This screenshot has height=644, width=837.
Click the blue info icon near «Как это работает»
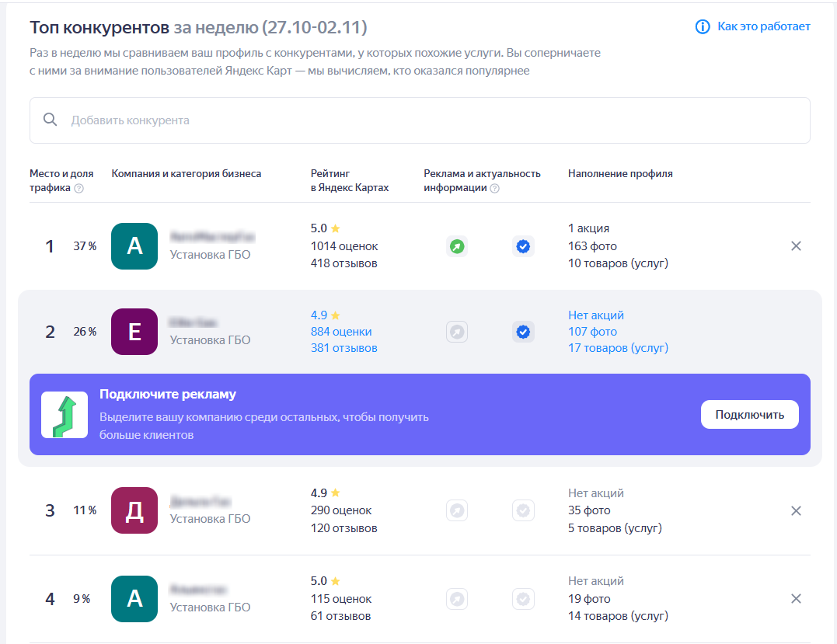(x=703, y=26)
